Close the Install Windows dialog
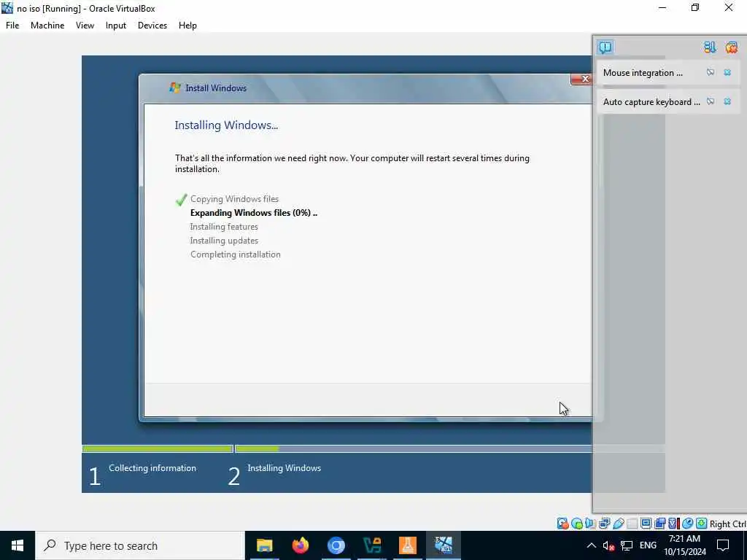Image resolution: width=747 pixels, height=560 pixels. (x=581, y=79)
